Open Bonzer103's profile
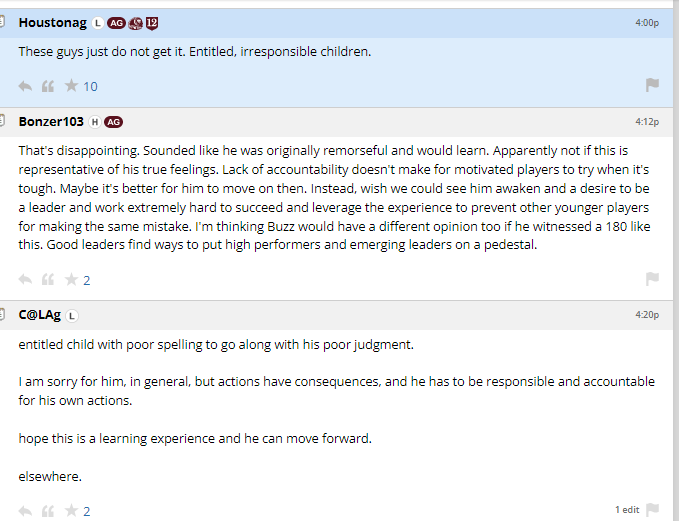 pyautogui.click(x=51, y=122)
